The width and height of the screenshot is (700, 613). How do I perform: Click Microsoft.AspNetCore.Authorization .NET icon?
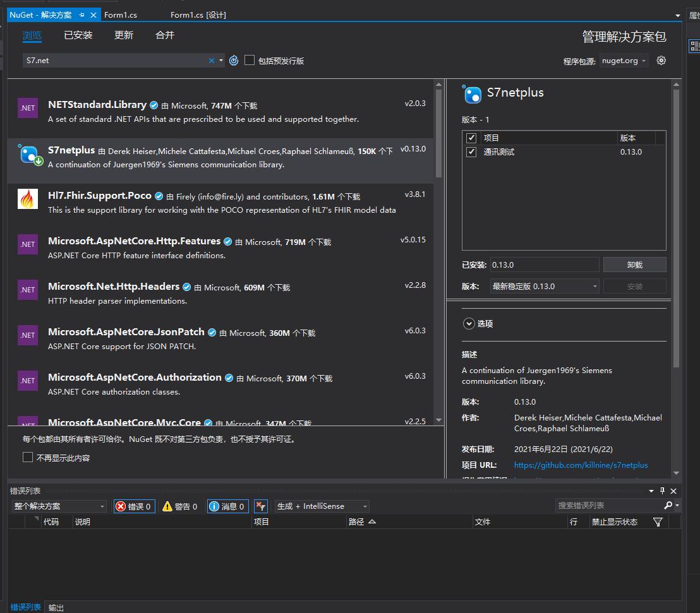28,381
